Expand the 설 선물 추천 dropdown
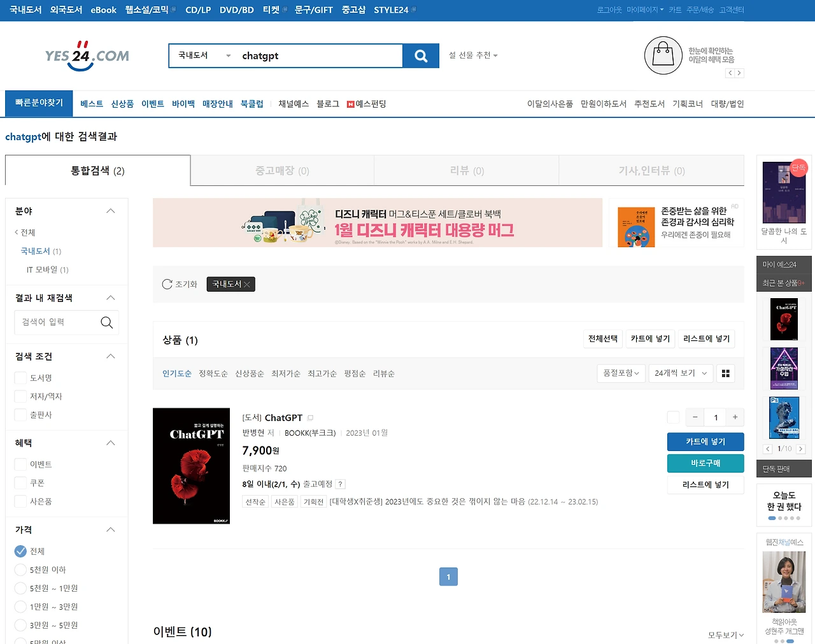Screen dimensions: 815x644 click(x=473, y=55)
